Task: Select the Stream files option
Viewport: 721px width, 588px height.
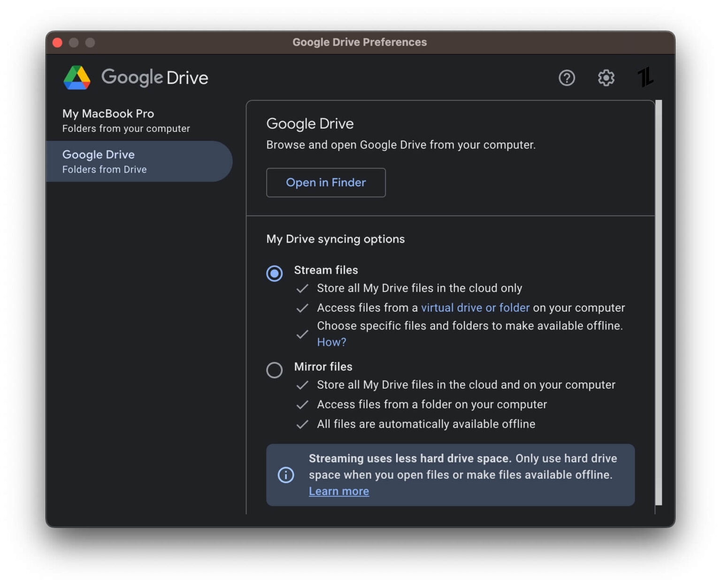Action: point(275,273)
